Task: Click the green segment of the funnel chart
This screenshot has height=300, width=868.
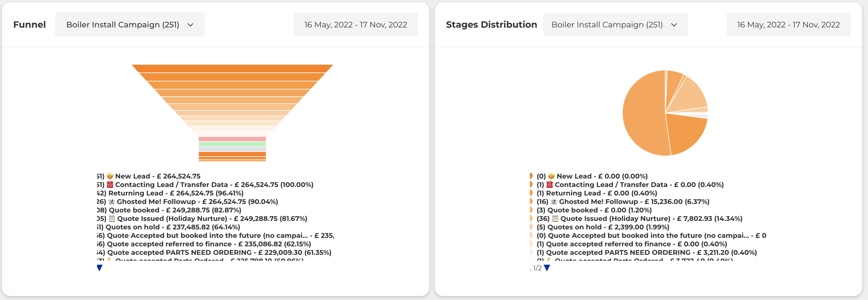Action: (232, 144)
